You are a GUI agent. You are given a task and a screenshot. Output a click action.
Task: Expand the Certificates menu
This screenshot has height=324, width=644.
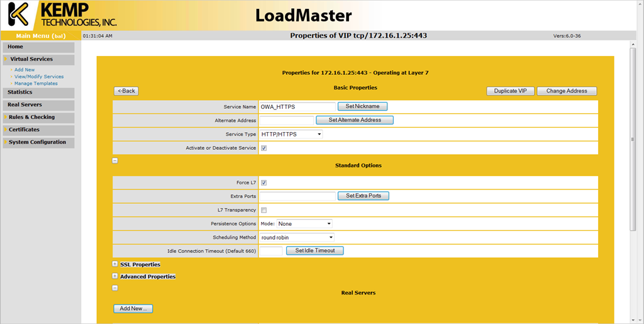click(38, 130)
